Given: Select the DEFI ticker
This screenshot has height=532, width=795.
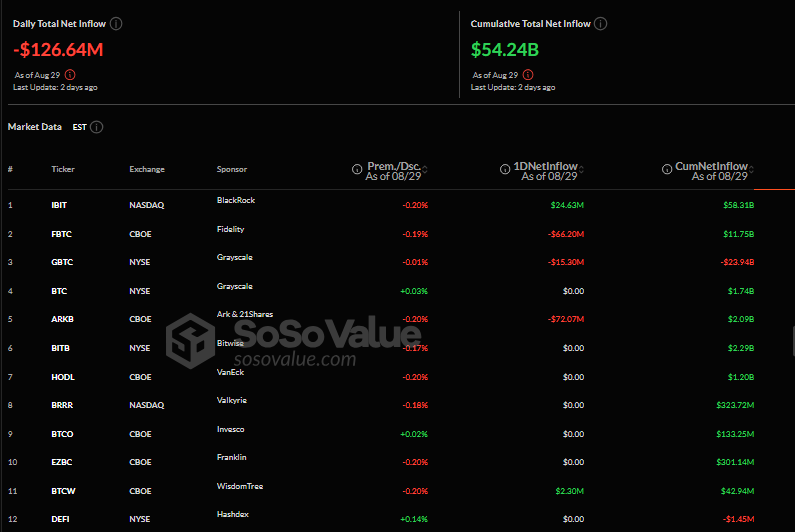Looking at the screenshot, I should [x=60, y=519].
